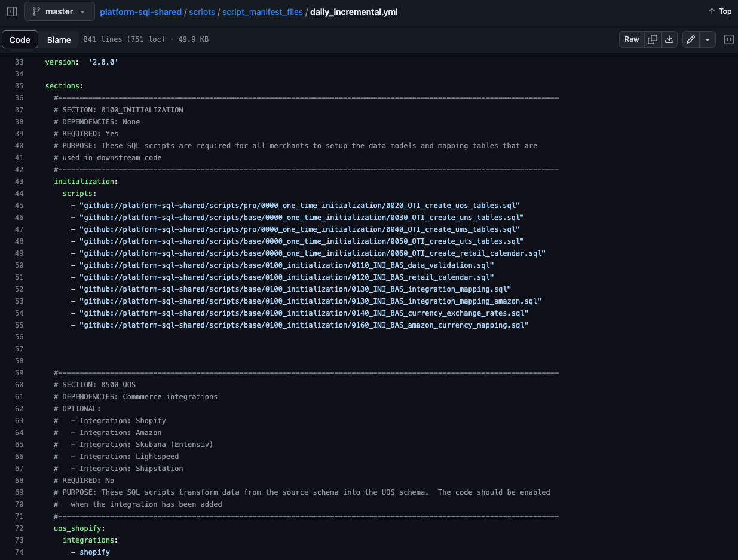
Task: Select line number 72 uos_shopify
Action: pos(19,528)
